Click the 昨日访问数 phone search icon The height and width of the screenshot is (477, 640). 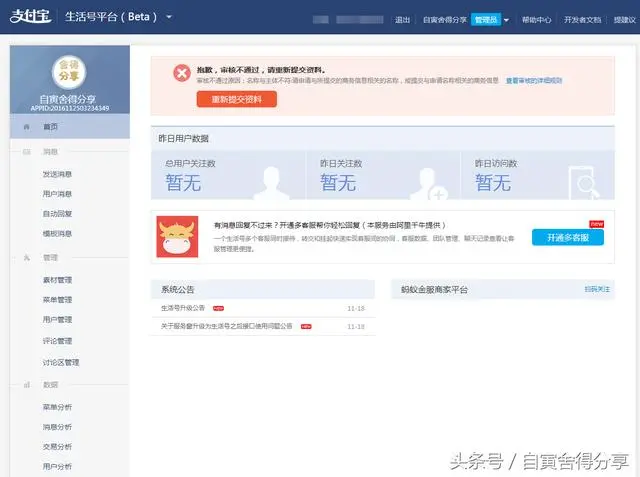(584, 182)
